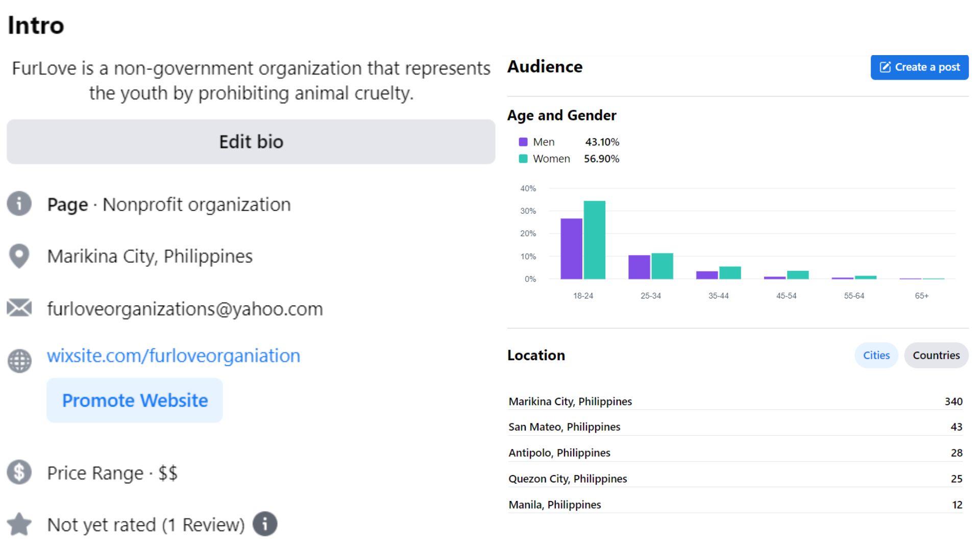Click the Price Range dollar icon
Viewport: 980px width, 551px height.
click(19, 472)
